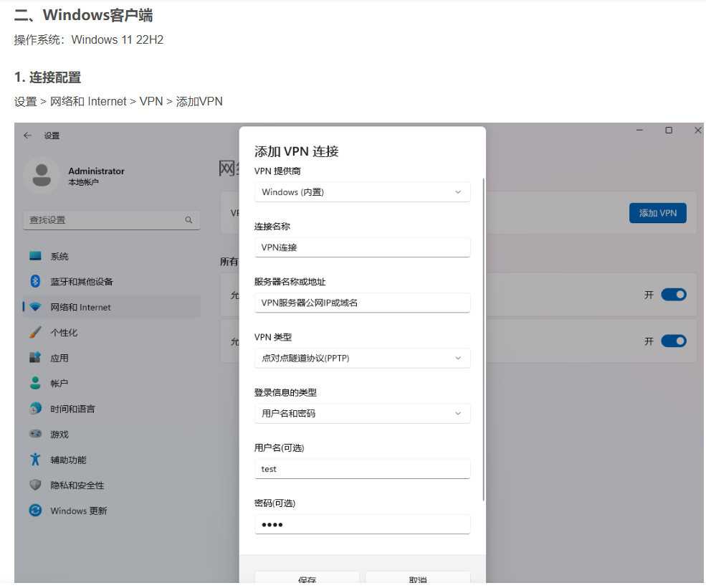The image size is (706, 588).
Task: Open the Bluetooth and devices (蓝牙和其他设备) icon
Action: tap(35, 281)
